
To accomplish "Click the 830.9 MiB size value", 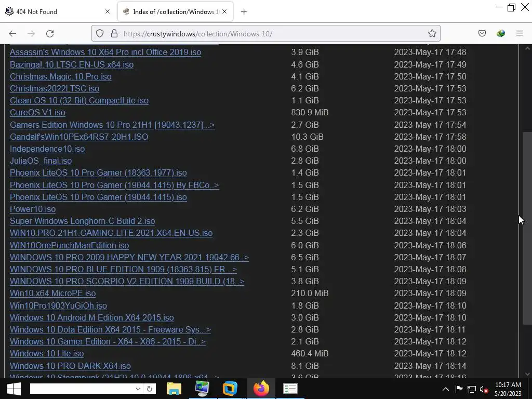I will pyautogui.click(x=310, y=112).
